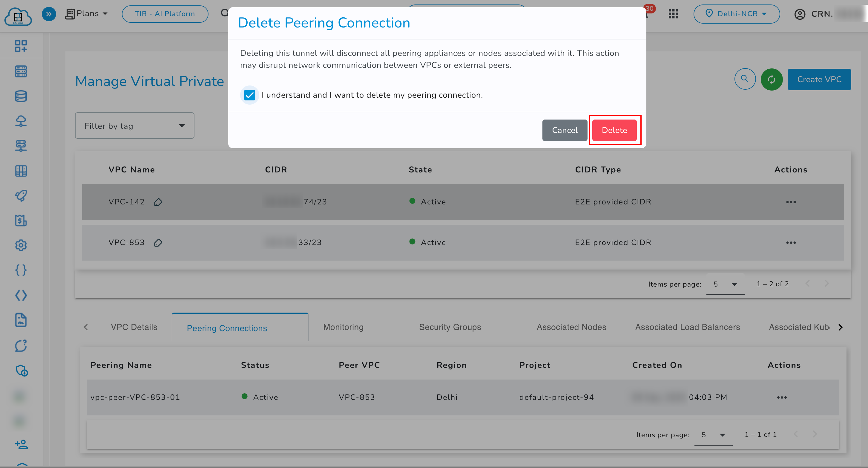Image resolution: width=868 pixels, height=468 pixels.
Task: Uncheck the delete peering connection confirmation
Action: point(249,95)
